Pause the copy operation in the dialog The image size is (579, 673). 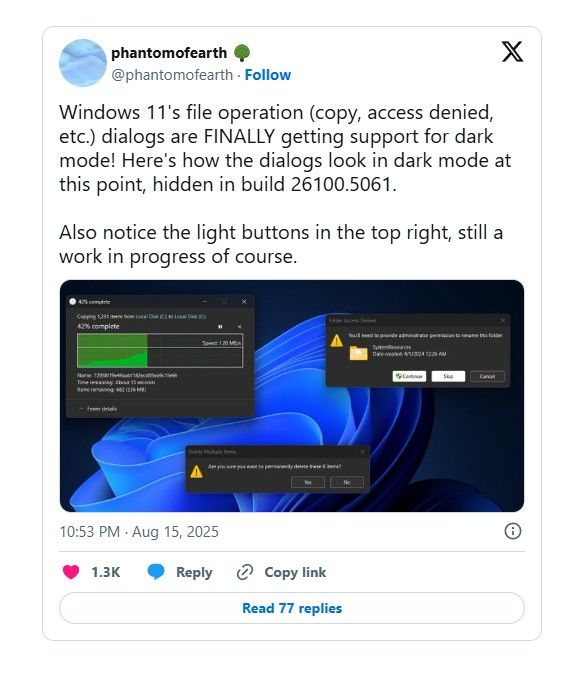pyautogui.click(x=220, y=327)
